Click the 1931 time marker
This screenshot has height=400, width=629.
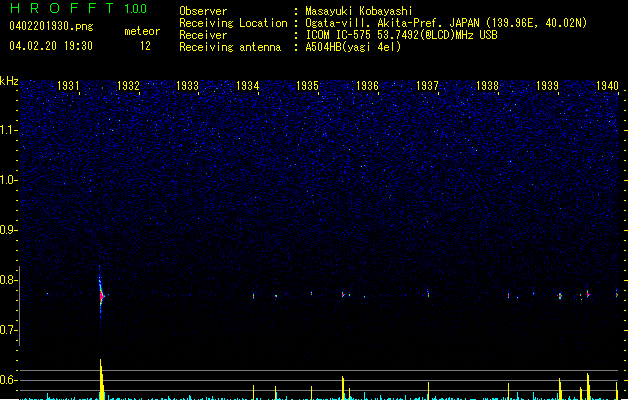[x=68, y=86]
